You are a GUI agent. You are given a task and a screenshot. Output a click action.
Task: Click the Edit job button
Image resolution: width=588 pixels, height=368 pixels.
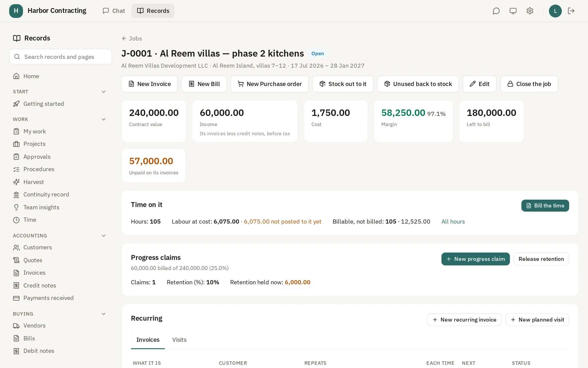click(x=479, y=84)
